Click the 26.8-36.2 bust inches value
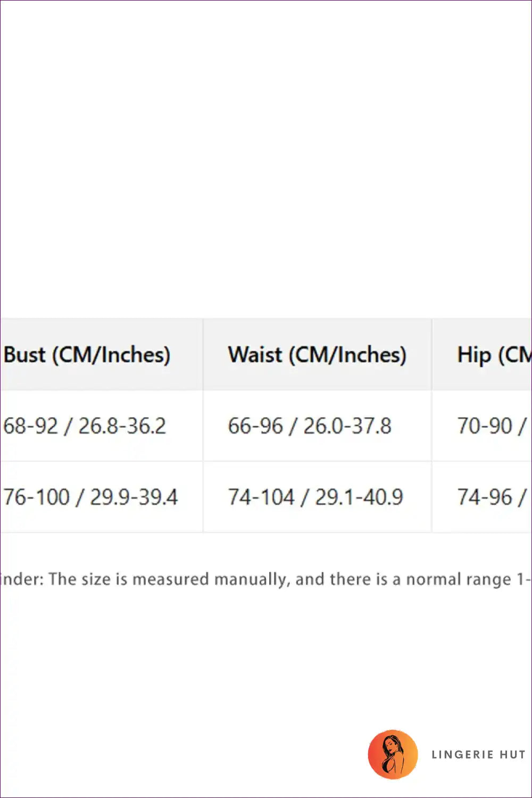532x798 pixels. click(122, 426)
